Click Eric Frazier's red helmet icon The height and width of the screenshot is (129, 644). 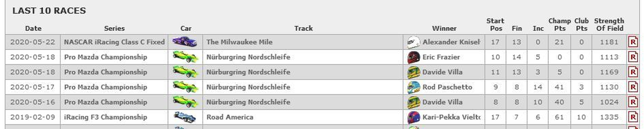[414, 57]
